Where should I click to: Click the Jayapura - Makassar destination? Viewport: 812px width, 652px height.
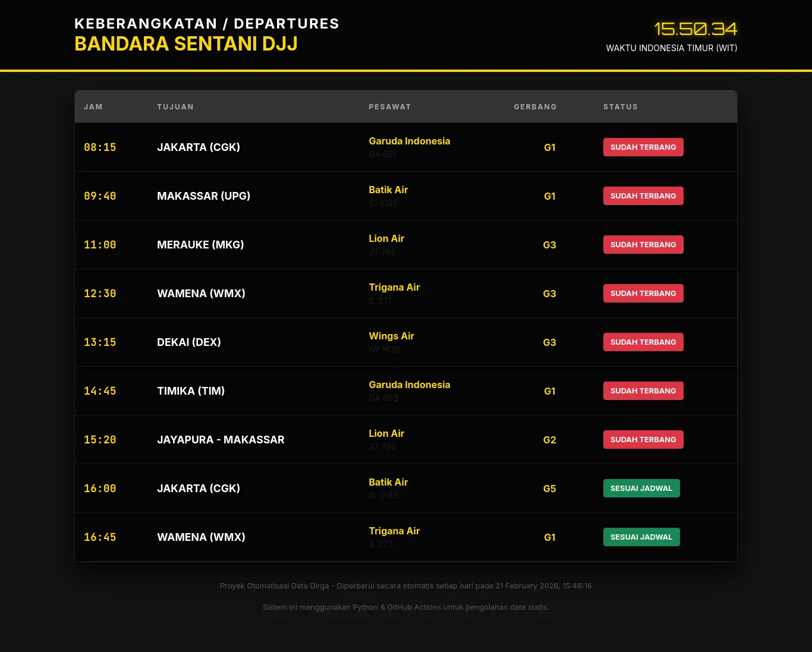click(221, 440)
